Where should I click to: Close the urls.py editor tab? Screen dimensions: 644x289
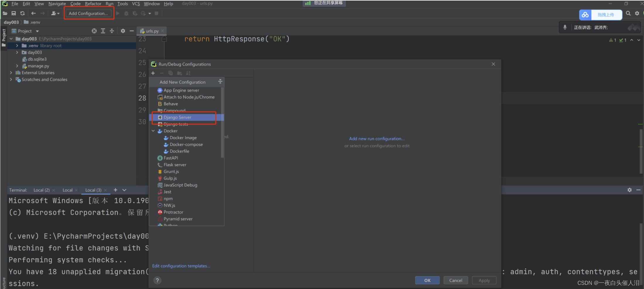pos(163,31)
